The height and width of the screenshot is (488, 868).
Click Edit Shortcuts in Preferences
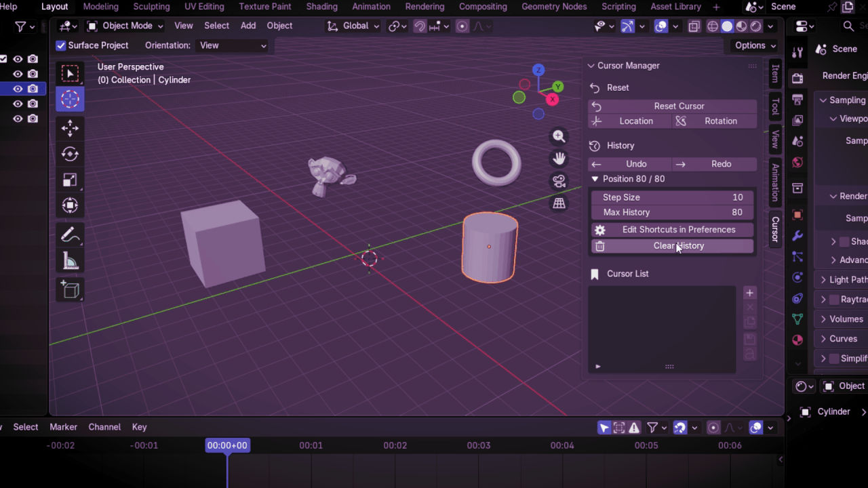[672, 230]
